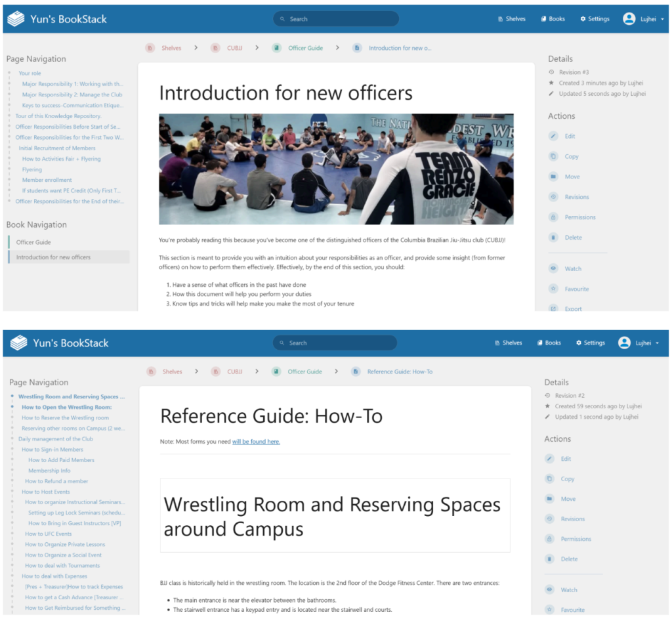The image size is (672, 619).
Task: Click the BookStack logo above the Introduction page
Action: pyautogui.click(x=17, y=19)
